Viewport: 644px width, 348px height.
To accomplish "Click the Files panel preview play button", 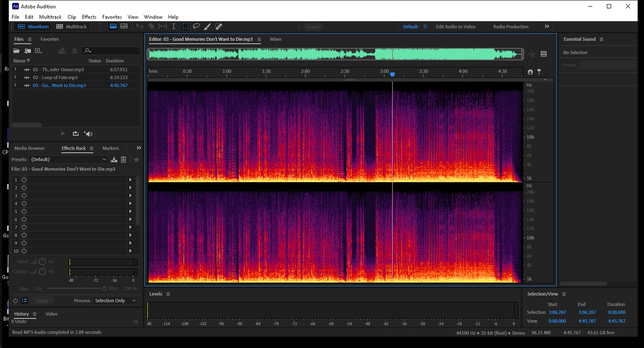I will coord(63,133).
